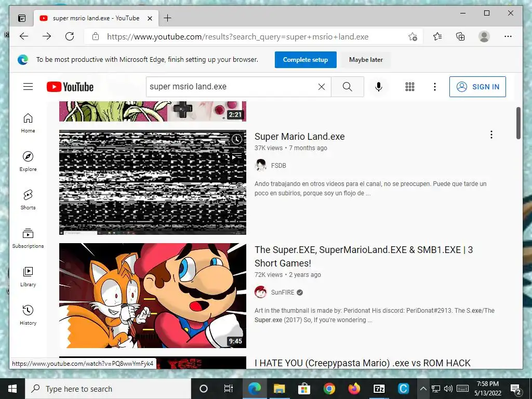Open the Shorts sidebar item
The height and width of the screenshot is (399, 532).
(28, 199)
